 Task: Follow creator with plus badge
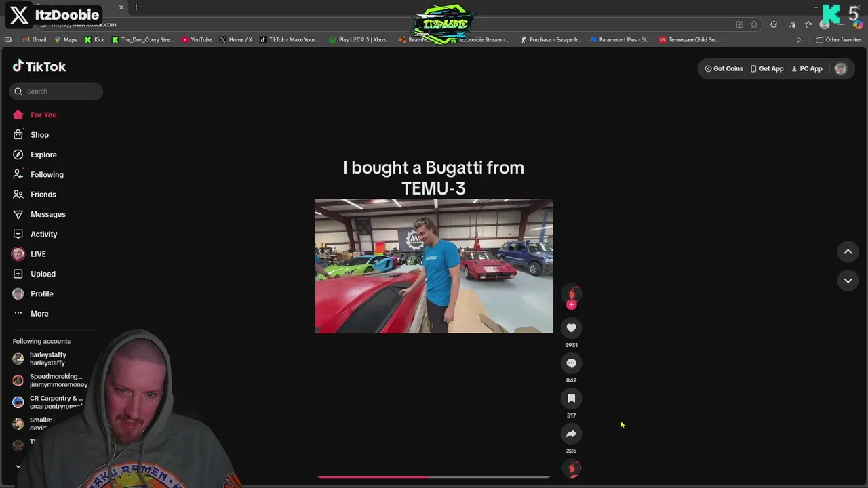click(571, 305)
